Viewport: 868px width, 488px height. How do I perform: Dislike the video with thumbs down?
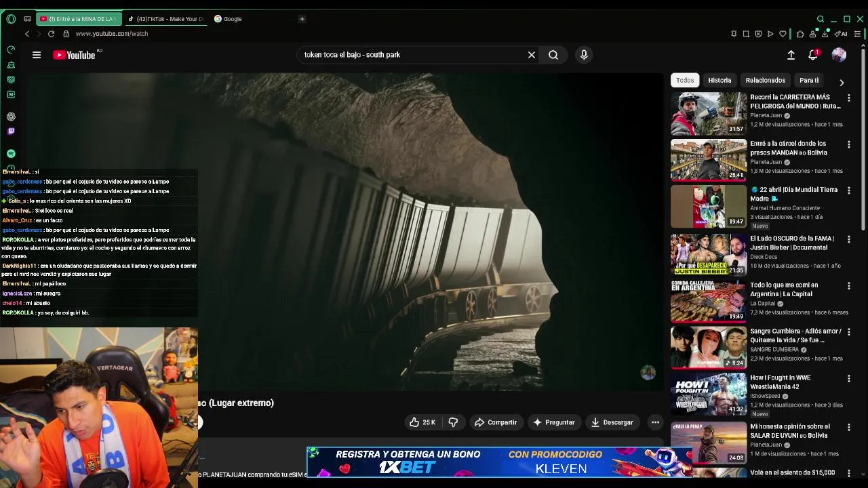pos(453,422)
